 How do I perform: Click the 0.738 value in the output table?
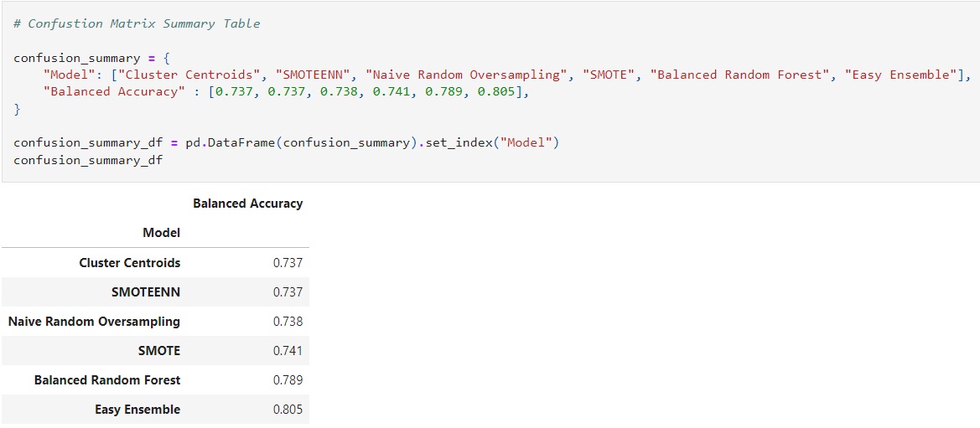point(288,322)
